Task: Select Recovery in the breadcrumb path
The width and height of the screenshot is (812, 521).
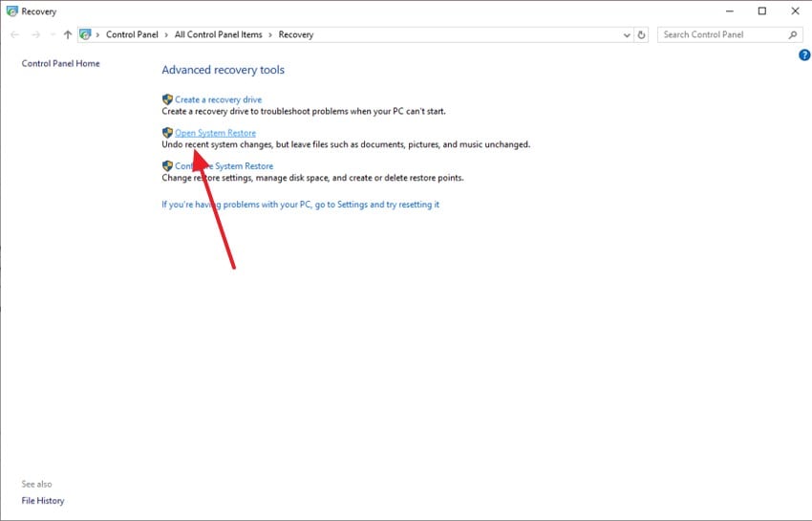Action: click(x=296, y=34)
